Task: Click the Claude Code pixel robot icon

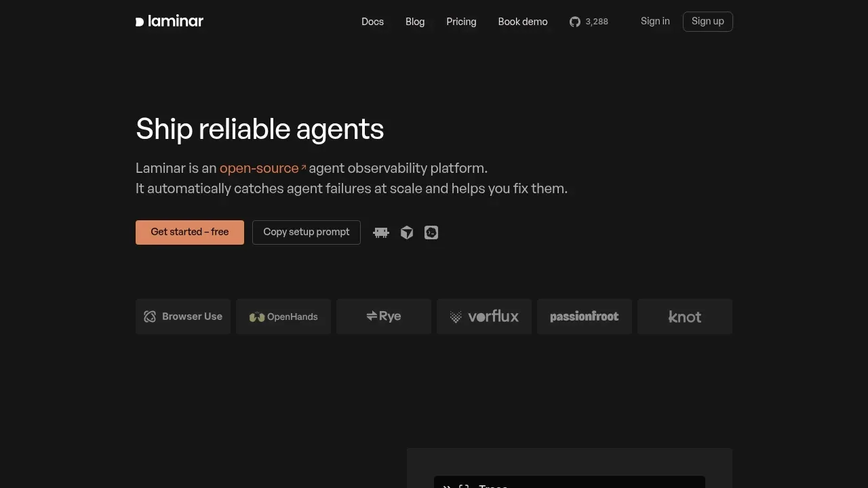Action: (381, 232)
